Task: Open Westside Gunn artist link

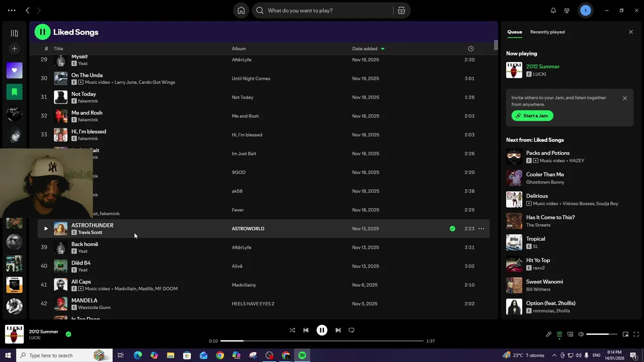Action: click(94, 307)
